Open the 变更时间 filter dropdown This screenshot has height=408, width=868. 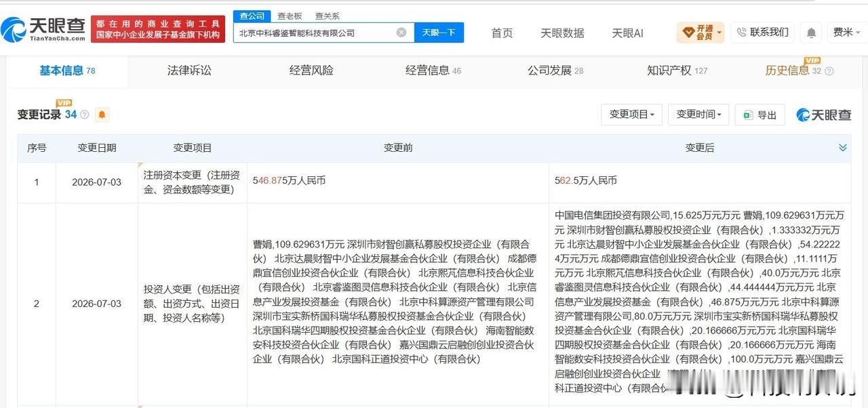point(698,115)
